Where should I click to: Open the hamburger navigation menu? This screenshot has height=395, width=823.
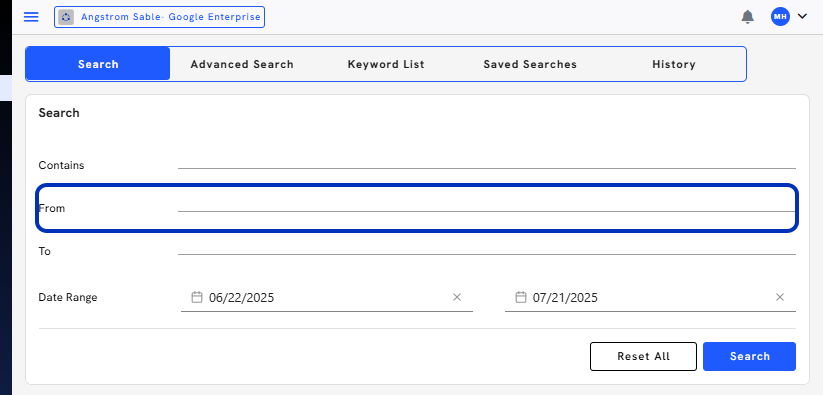31,17
